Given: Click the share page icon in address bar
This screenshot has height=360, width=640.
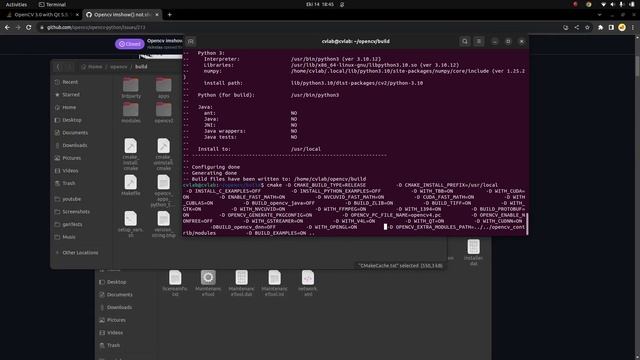Looking at the screenshot, I should coord(577,27).
